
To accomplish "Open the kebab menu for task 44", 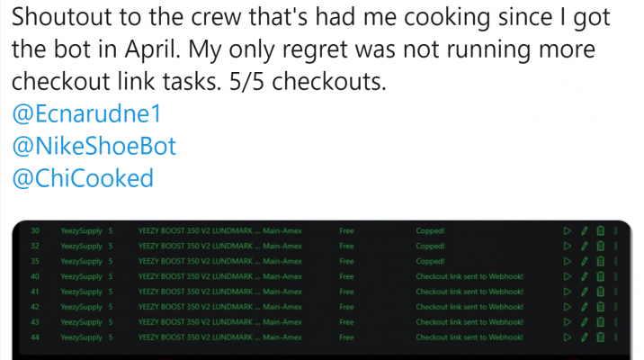I will point(615,337).
